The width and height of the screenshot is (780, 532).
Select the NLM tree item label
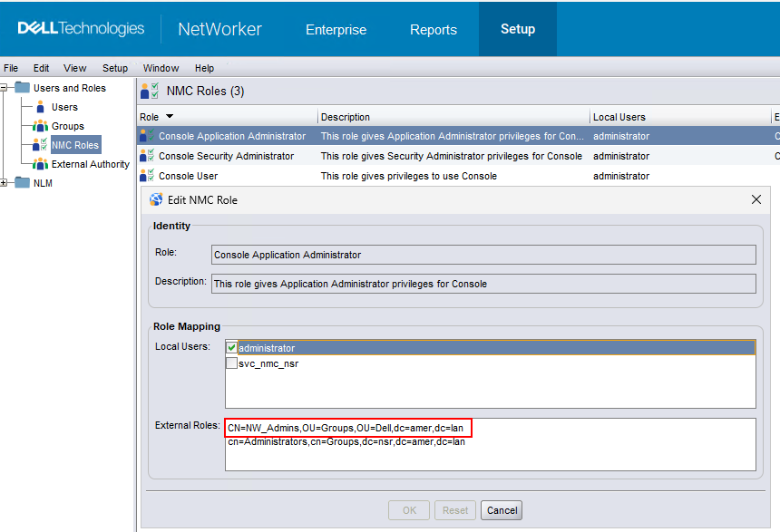click(43, 182)
